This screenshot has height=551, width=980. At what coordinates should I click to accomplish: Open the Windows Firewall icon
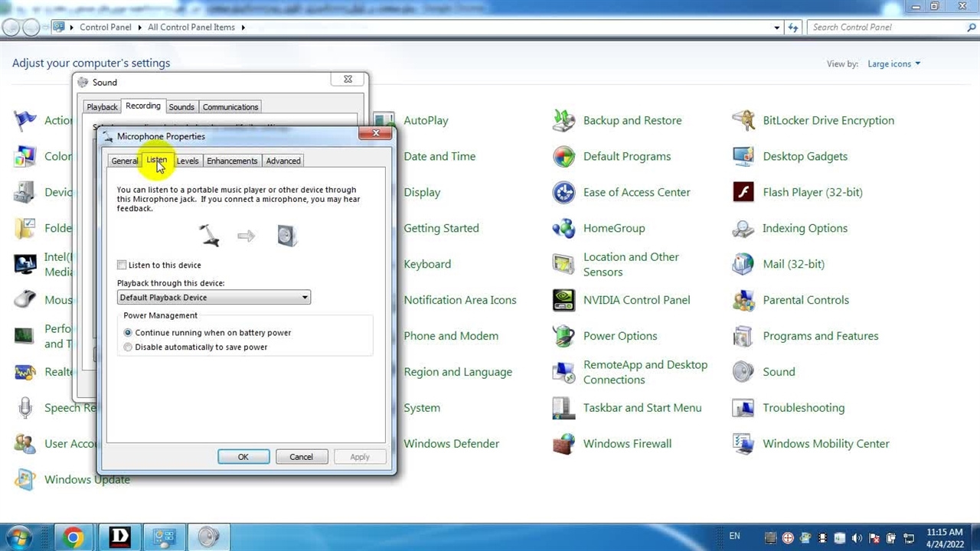[x=564, y=444]
